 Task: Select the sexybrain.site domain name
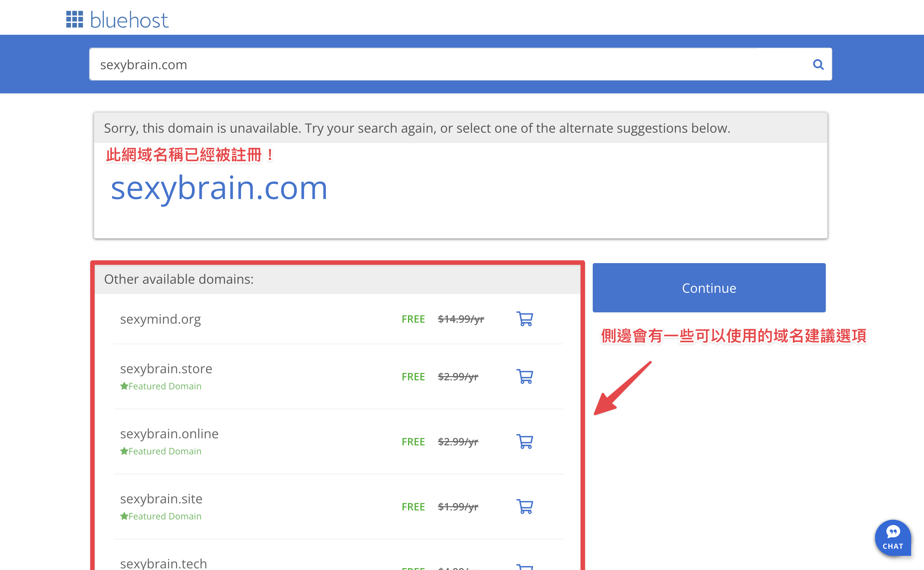coord(161,499)
